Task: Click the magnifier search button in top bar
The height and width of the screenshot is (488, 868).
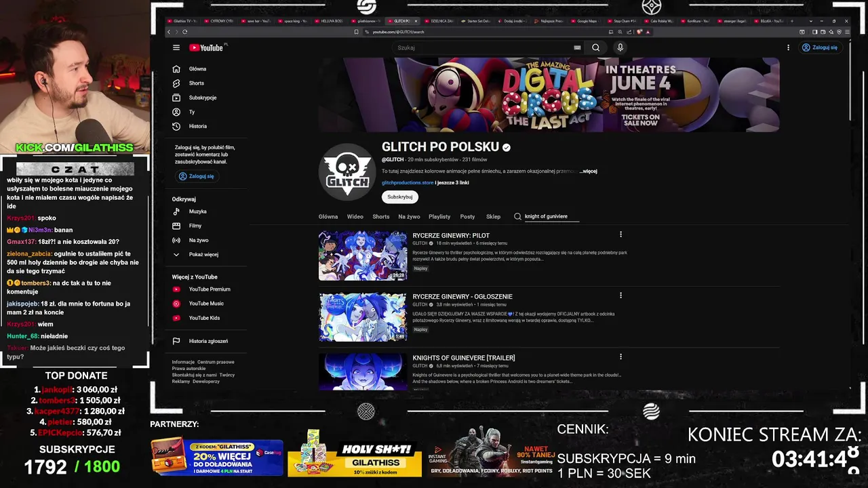Action: pos(595,47)
